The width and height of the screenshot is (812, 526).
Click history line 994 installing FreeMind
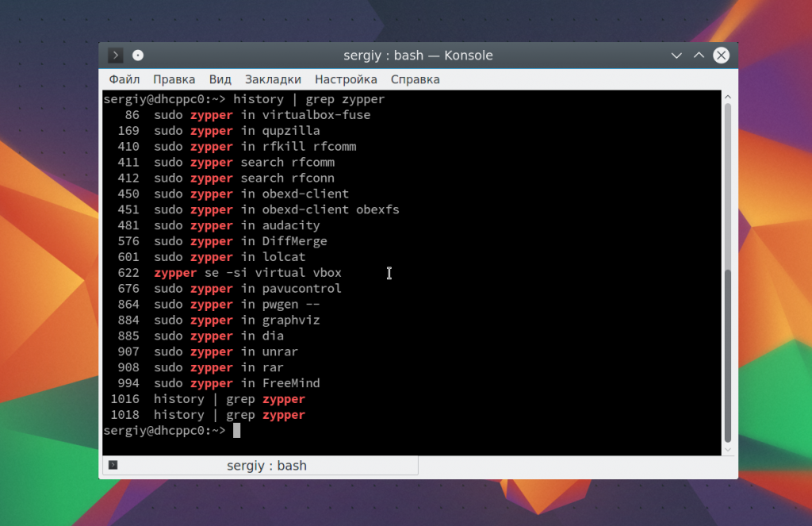(236, 383)
